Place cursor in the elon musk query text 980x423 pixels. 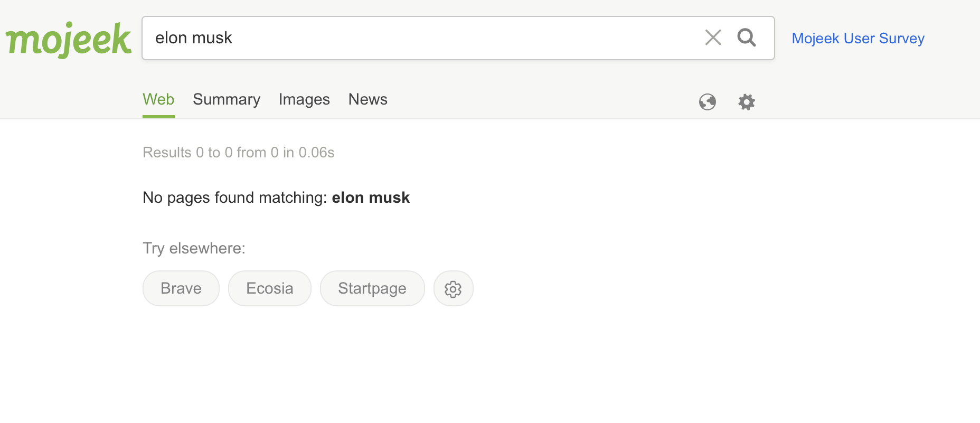click(193, 38)
